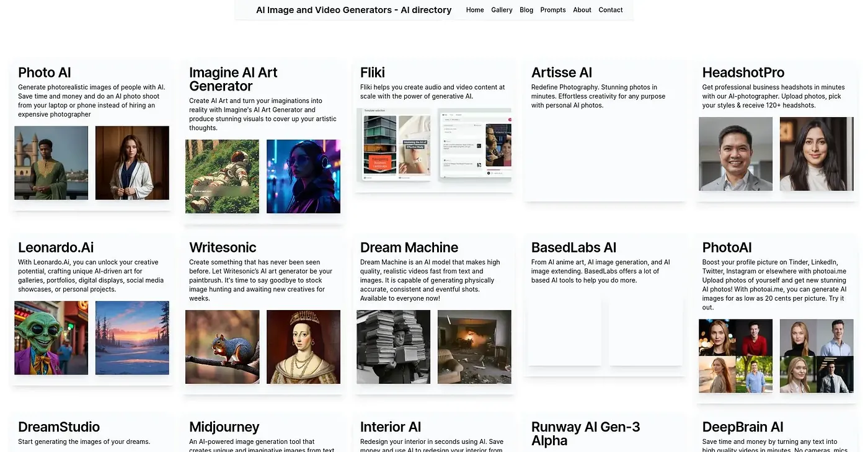Click Leonardo.Ai description about creative potential
Screen dimensions: 868x452
91,276
